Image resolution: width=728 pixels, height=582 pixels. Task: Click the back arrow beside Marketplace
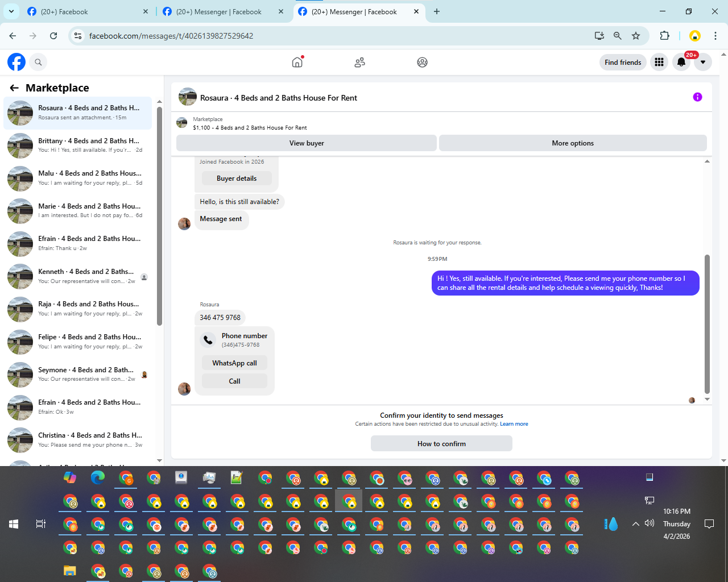(14, 88)
